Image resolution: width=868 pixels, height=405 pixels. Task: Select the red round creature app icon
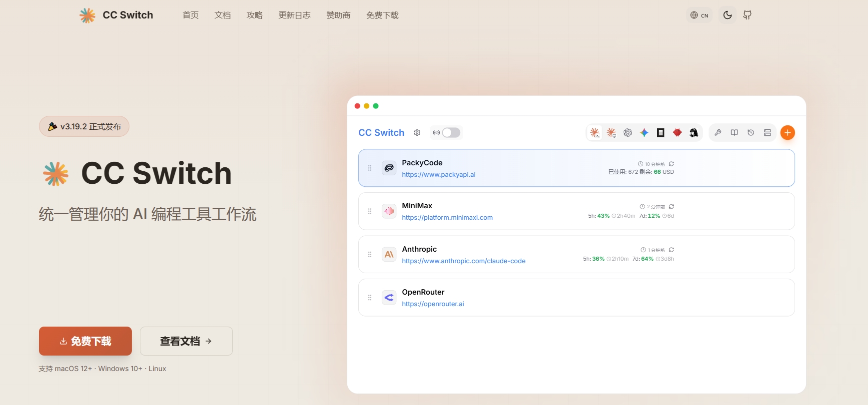[x=677, y=133]
